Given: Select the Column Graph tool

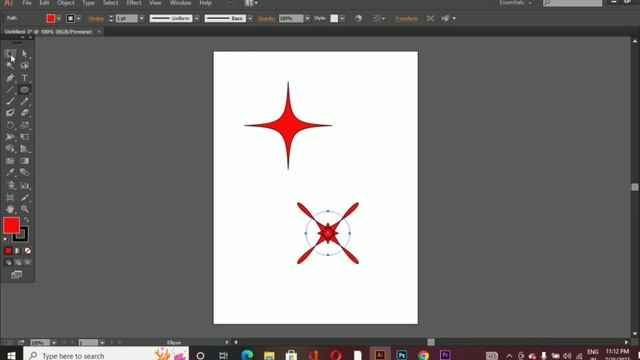Looking at the screenshot, I should (x=24, y=186).
